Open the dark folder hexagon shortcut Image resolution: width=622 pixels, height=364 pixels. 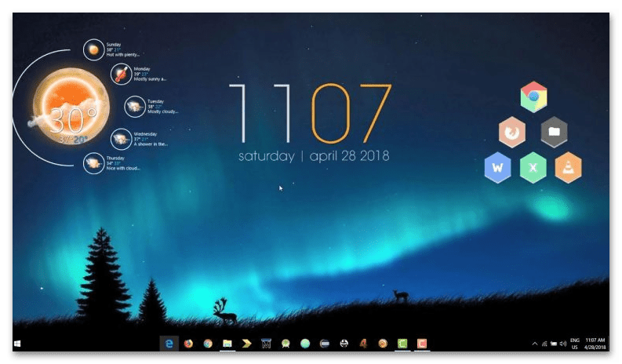(555, 132)
